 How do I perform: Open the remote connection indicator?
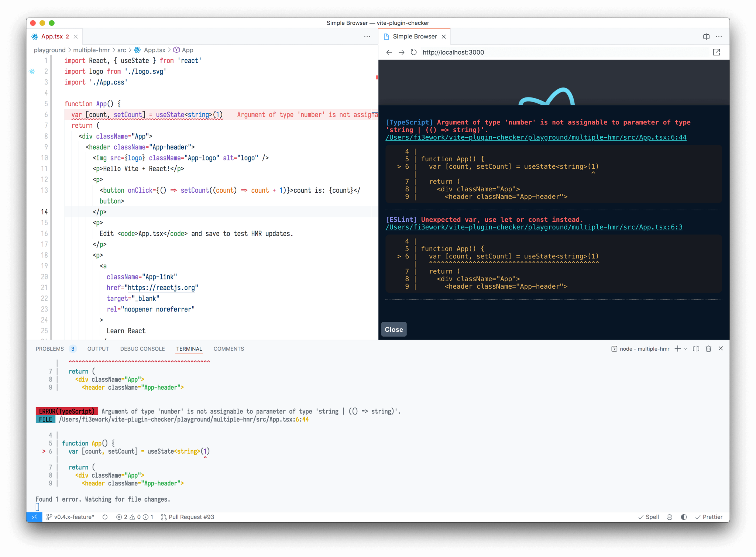[x=34, y=517]
